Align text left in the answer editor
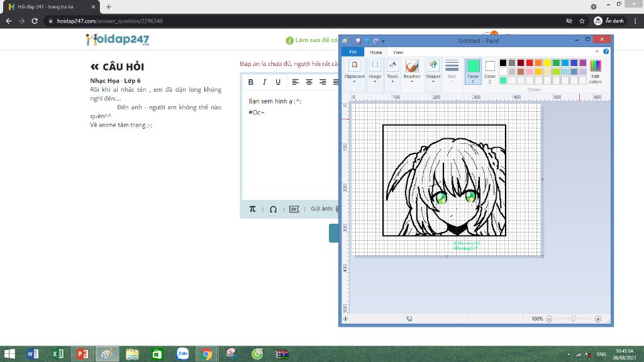 click(296, 82)
